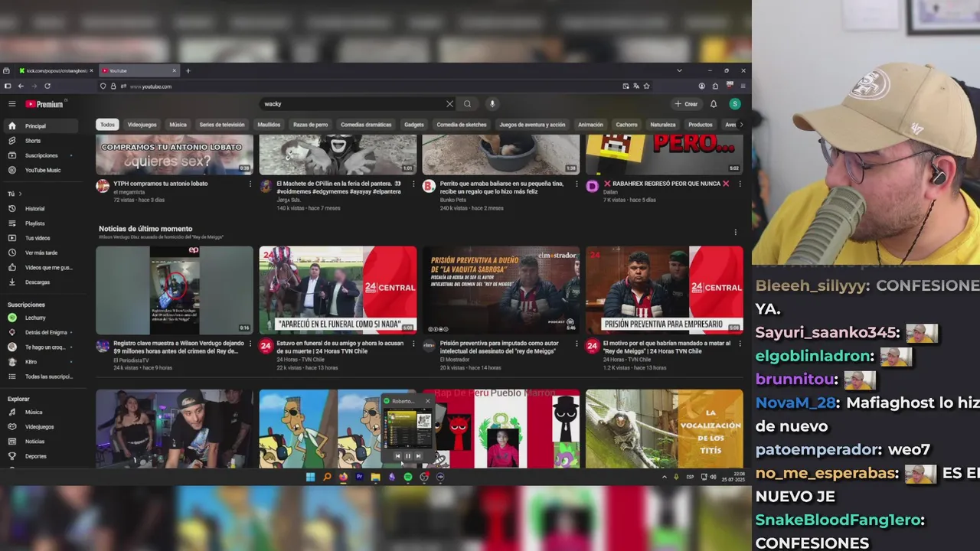This screenshot has height=551, width=980.
Task: Click Bunko Pets channel avatar
Action: [x=429, y=186]
